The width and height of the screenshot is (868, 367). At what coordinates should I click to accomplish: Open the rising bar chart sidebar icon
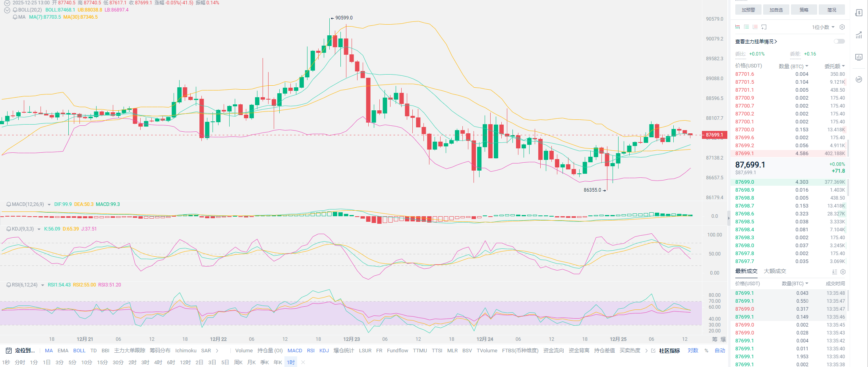click(859, 35)
